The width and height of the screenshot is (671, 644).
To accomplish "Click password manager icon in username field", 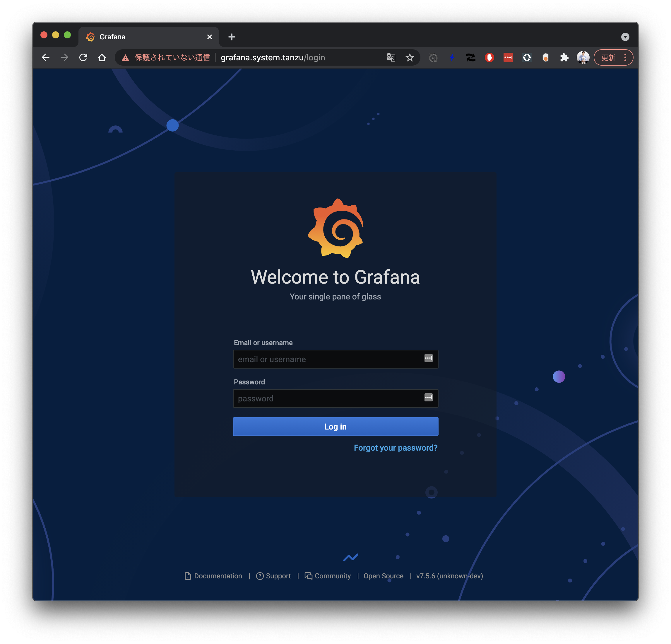I will pos(428,358).
